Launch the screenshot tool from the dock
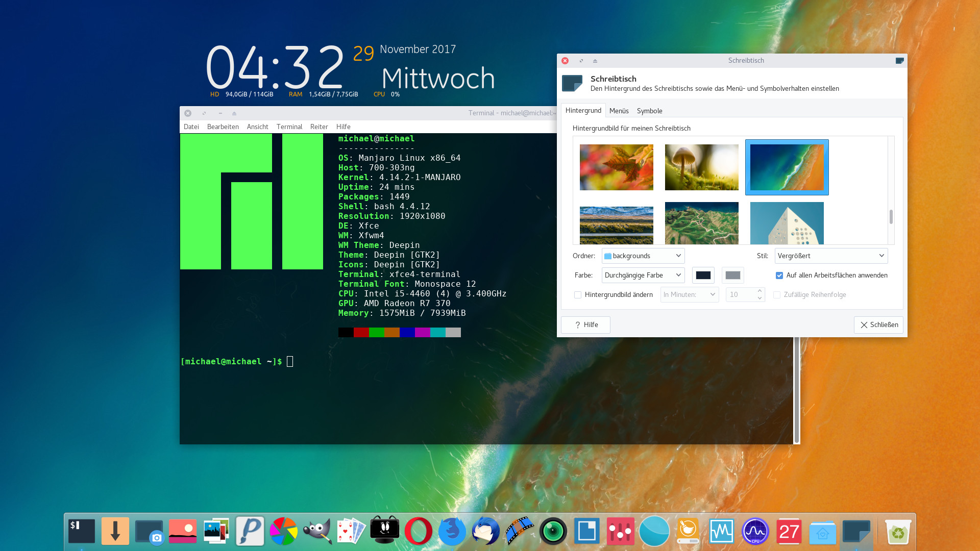Screen dimensions: 980x551 pyautogui.click(x=149, y=532)
